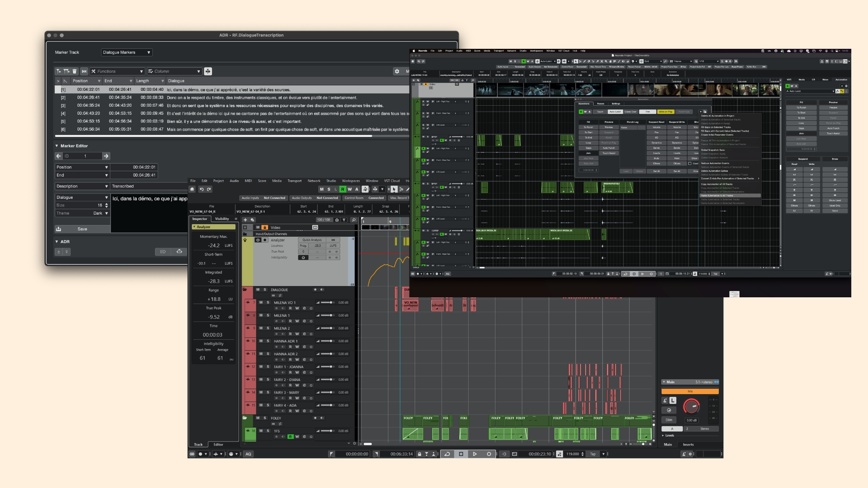The image size is (868, 488).
Task: Click ADR transcription settings gear icon
Action: (x=397, y=71)
